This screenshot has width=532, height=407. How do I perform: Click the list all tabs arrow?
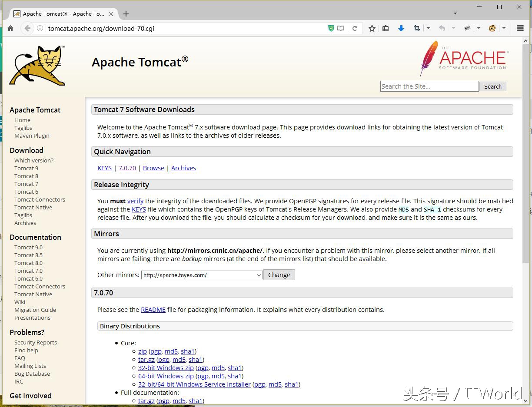coord(455,13)
